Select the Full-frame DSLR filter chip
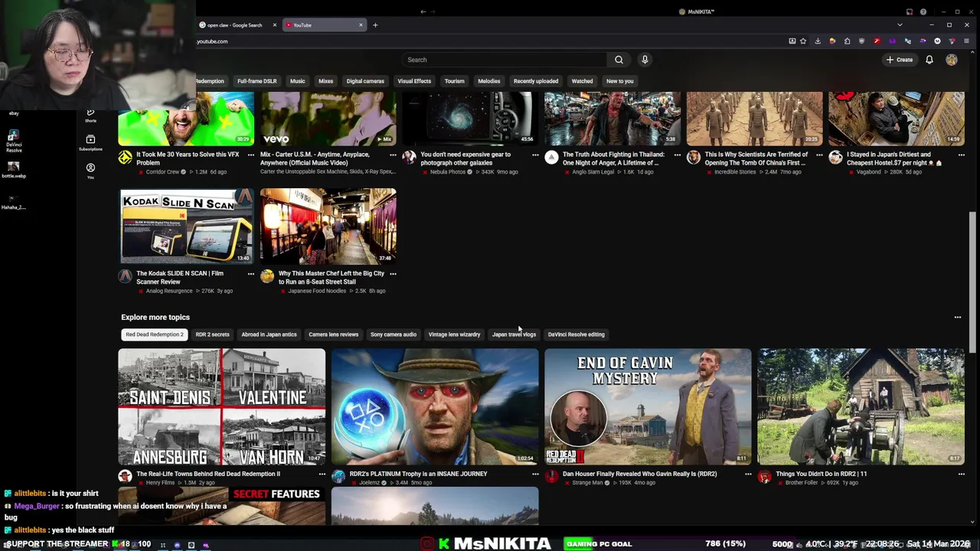This screenshot has height=551, width=980. (256, 81)
